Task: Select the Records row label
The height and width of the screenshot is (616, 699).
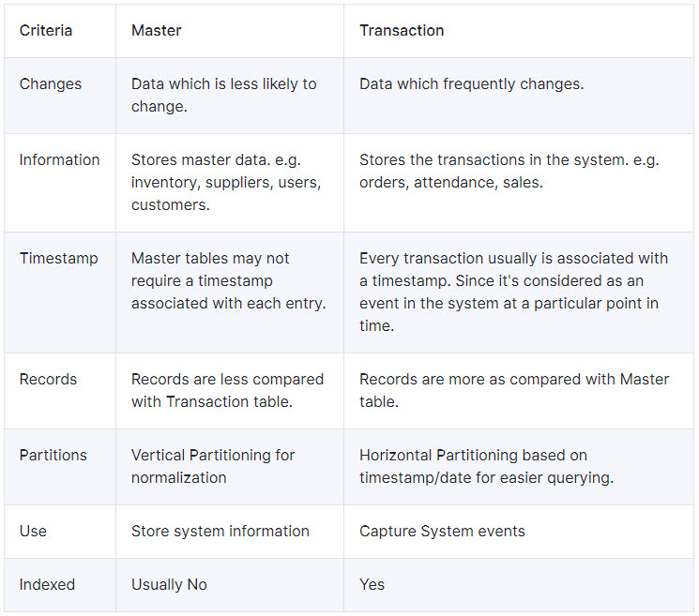Action: tap(48, 380)
